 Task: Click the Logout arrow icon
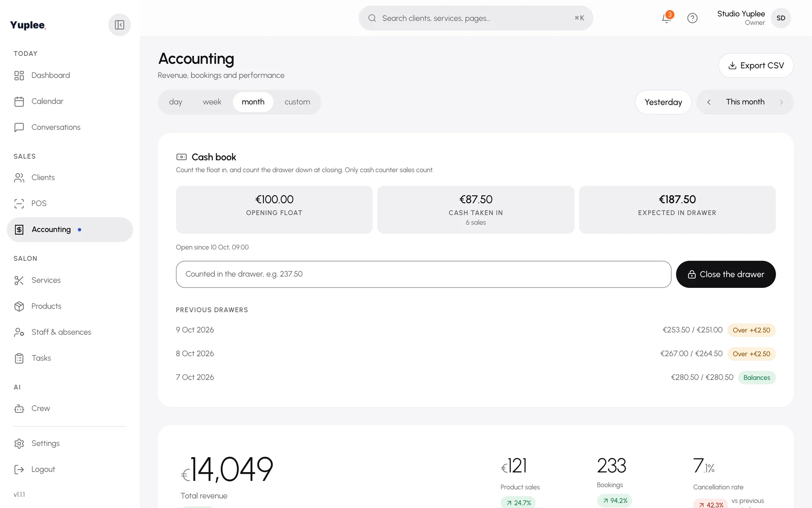pyautogui.click(x=19, y=469)
